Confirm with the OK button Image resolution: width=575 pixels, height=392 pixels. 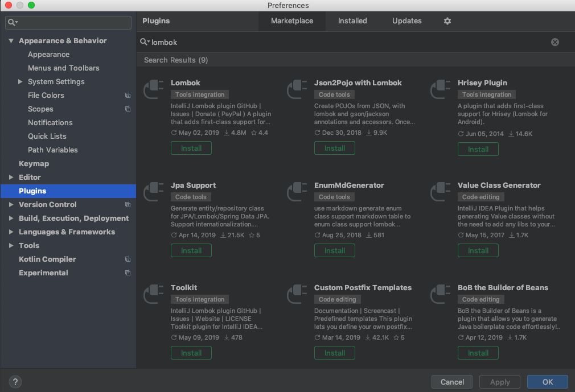pyautogui.click(x=548, y=382)
